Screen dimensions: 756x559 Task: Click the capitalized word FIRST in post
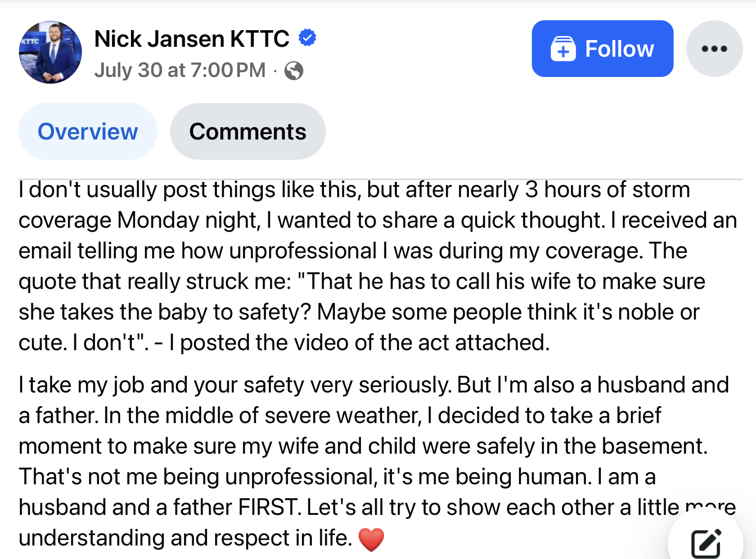(268, 508)
